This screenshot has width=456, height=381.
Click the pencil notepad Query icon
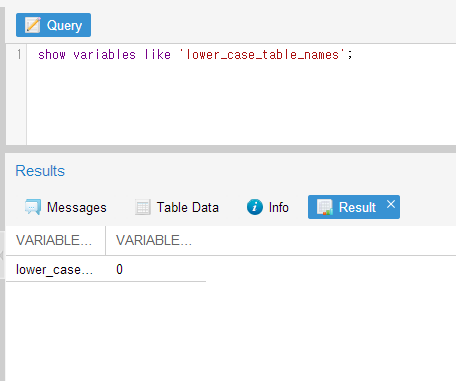click(x=33, y=25)
